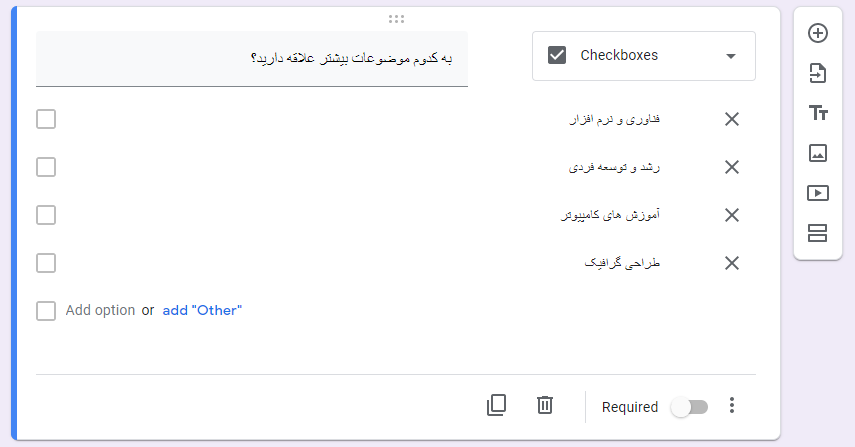Click the Add question plus icon
The image size is (855, 447).
pos(817,33)
